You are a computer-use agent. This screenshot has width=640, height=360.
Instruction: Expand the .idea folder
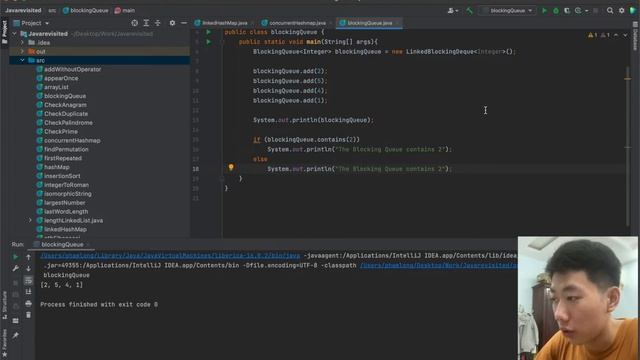(x=22, y=42)
